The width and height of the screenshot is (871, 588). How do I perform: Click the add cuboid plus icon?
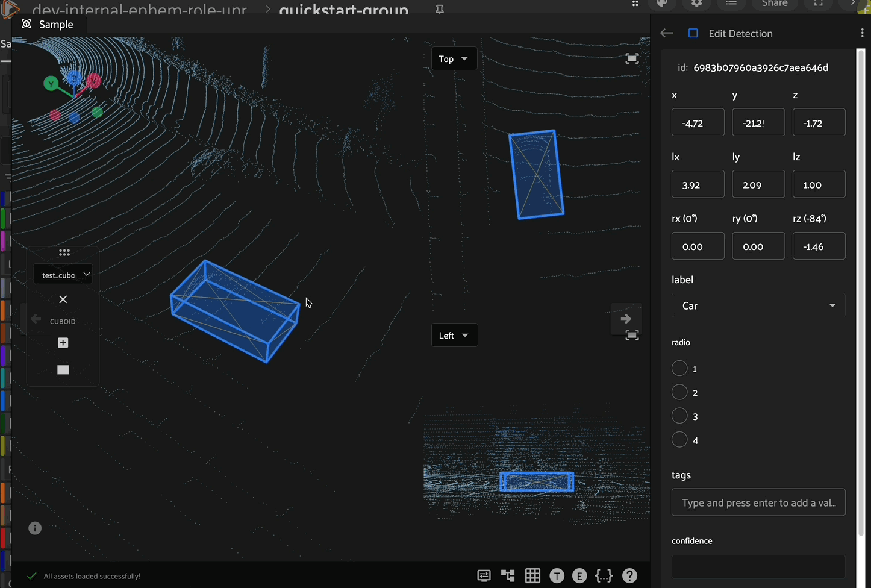point(63,343)
